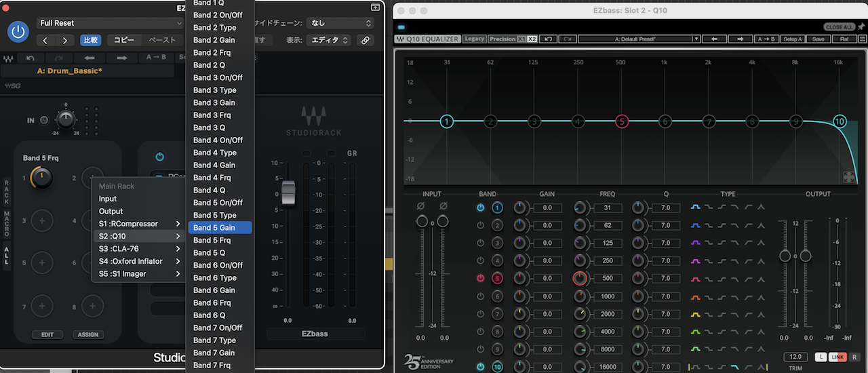Viewport: 868px width, 373px height.
Task: Expand the S3 :CLA-76 submenu
Action: click(x=138, y=249)
